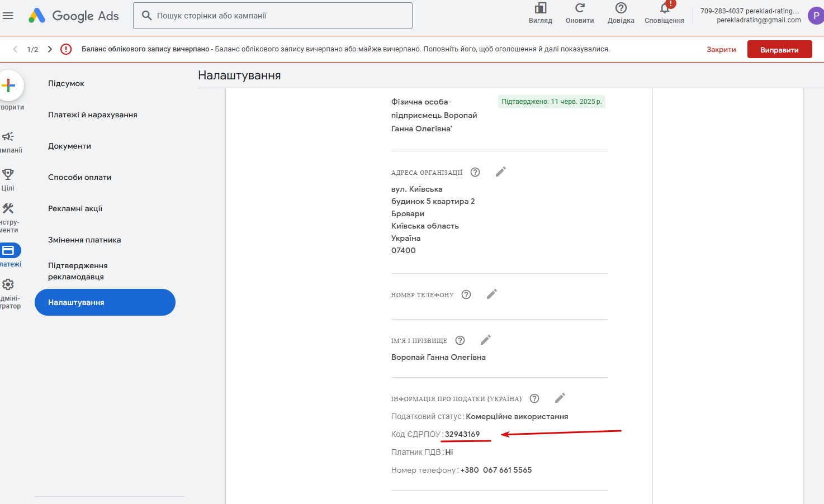Open Платежі й нарахування menu item
Screen dimensions: 824x504
point(93,115)
